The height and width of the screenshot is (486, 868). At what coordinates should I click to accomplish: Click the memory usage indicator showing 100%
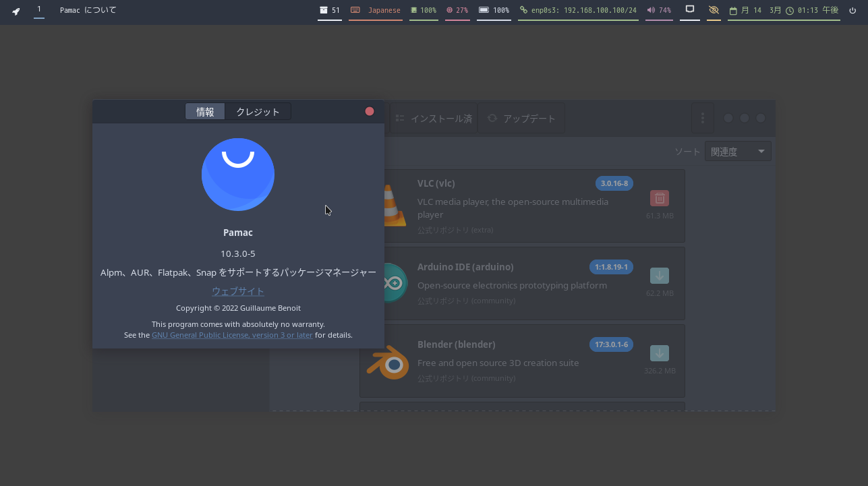pyautogui.click(x=424, y=10)
